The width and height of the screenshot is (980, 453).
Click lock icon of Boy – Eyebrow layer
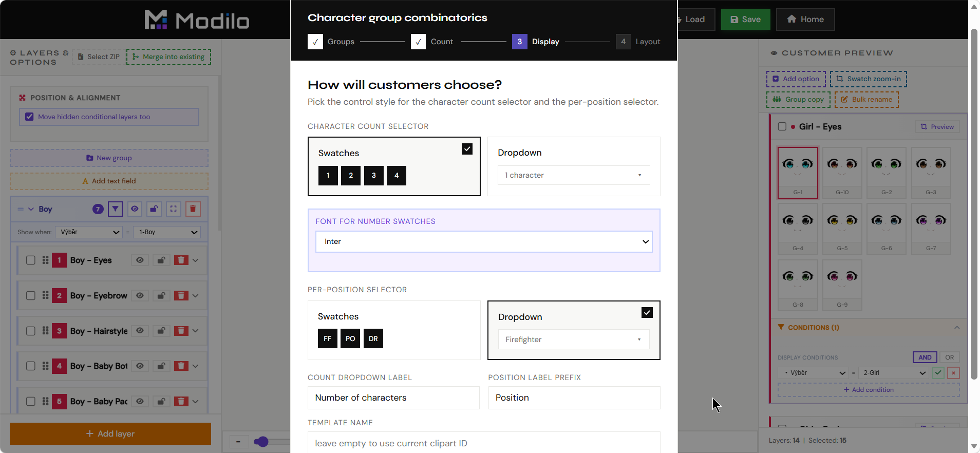coord(161,296)
